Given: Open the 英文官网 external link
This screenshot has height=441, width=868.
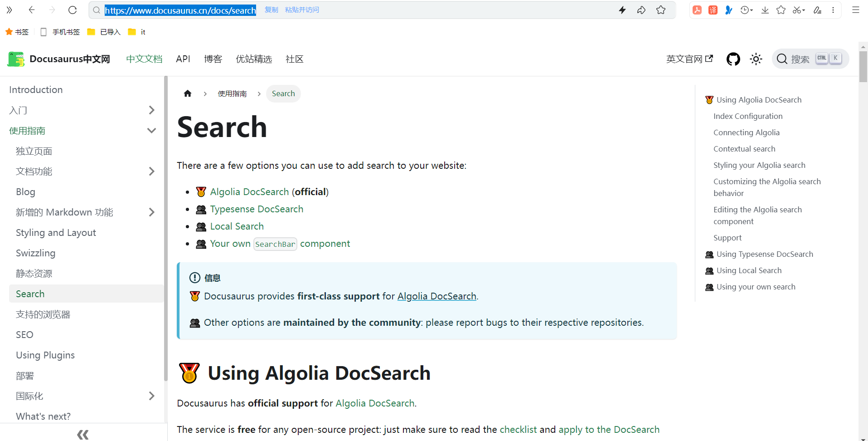Looking at the screenshot, I should click(x=689, y=59).
